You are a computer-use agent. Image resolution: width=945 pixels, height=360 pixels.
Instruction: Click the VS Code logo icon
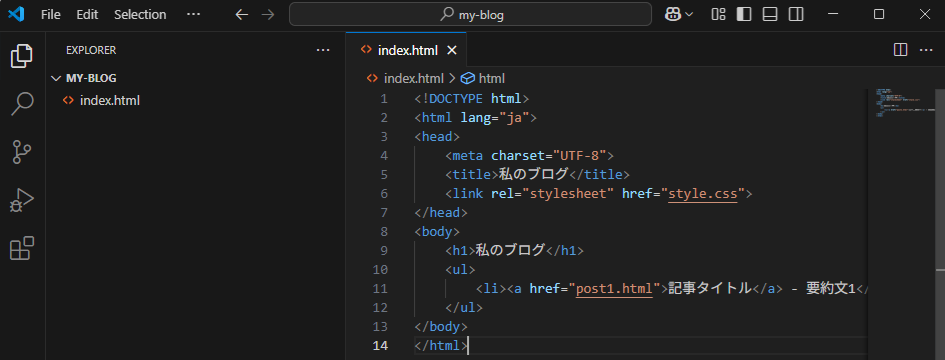click(16, 14)
